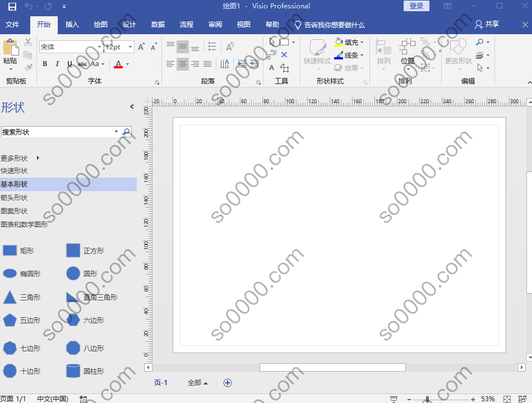Switch to the 视图 view tab
This screenshot has width=532, height=403.
244,25
